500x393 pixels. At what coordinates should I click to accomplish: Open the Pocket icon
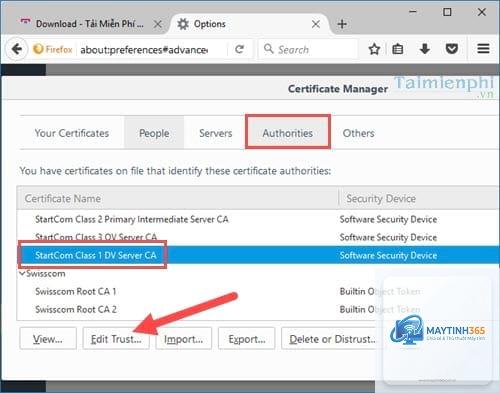pos(452,49)
